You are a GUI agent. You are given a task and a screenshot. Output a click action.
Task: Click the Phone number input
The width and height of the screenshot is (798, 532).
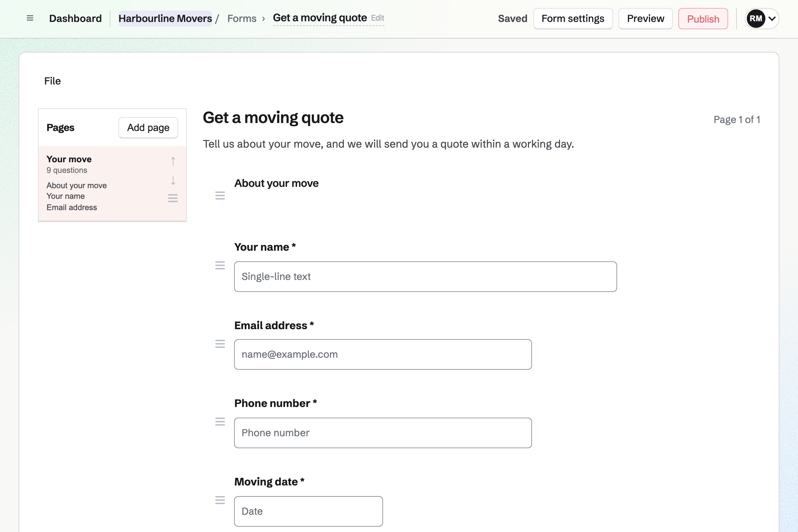pyautogui.click(x=383, y=433)
